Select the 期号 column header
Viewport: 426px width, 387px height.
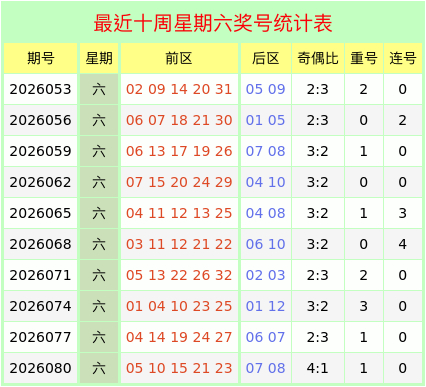tap(41, 58)
